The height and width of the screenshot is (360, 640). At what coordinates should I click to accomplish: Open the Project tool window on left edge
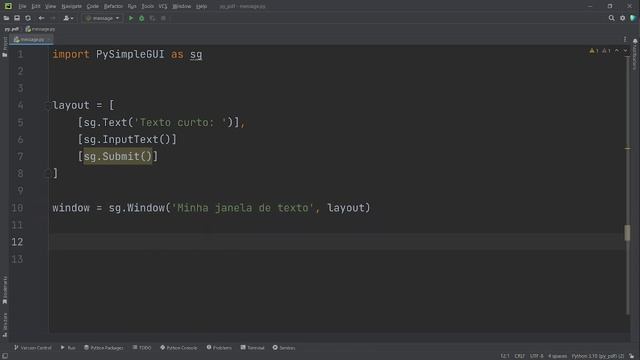(x=5, y=46)
